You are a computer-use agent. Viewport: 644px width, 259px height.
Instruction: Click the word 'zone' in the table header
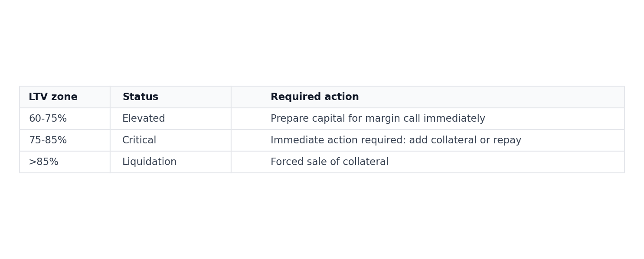point(64,97)
